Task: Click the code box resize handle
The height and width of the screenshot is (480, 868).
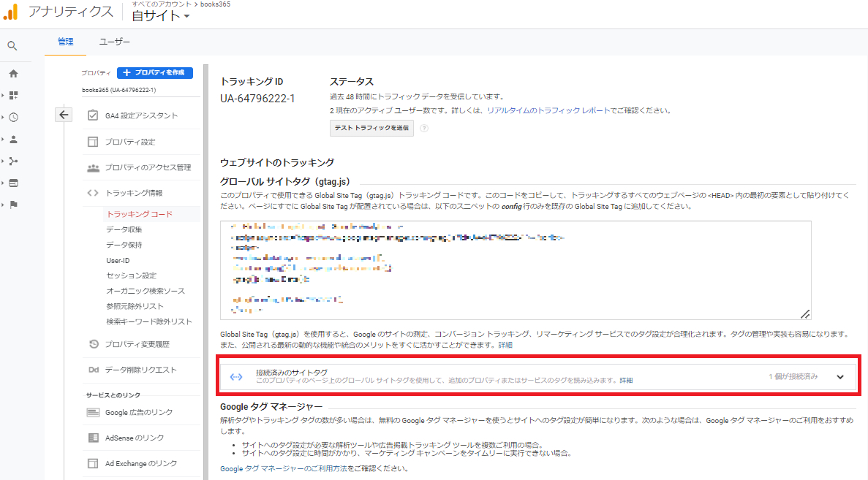Action: (x=805, y=314)
